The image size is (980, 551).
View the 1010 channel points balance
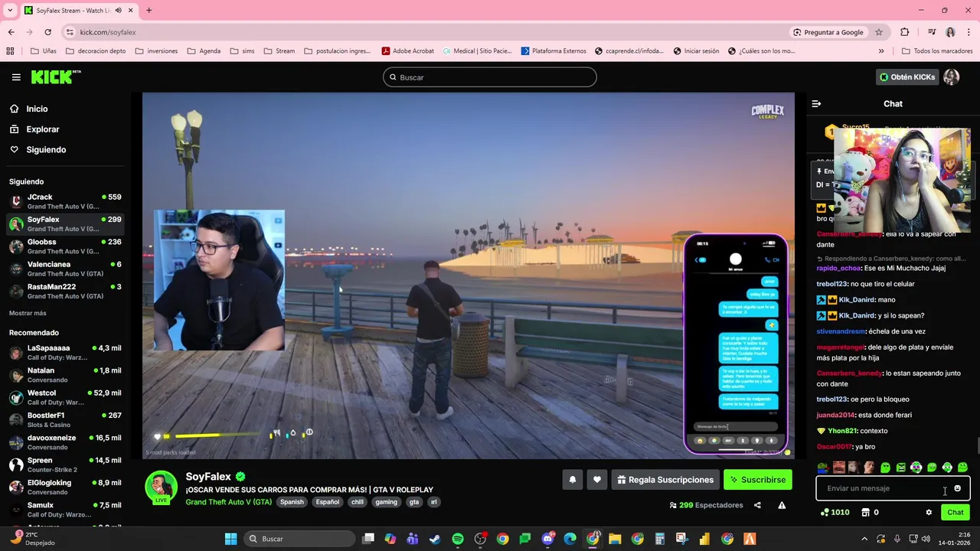835,513
